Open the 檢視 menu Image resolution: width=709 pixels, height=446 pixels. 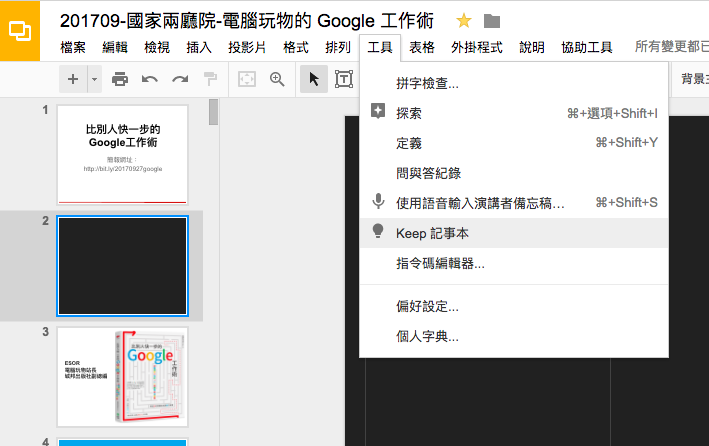click(157, 47)
